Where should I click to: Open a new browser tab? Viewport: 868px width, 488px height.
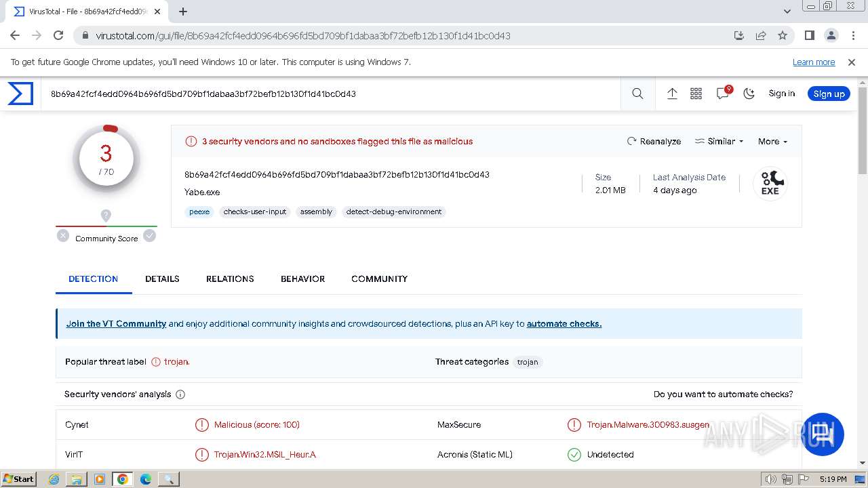(182, 12)
